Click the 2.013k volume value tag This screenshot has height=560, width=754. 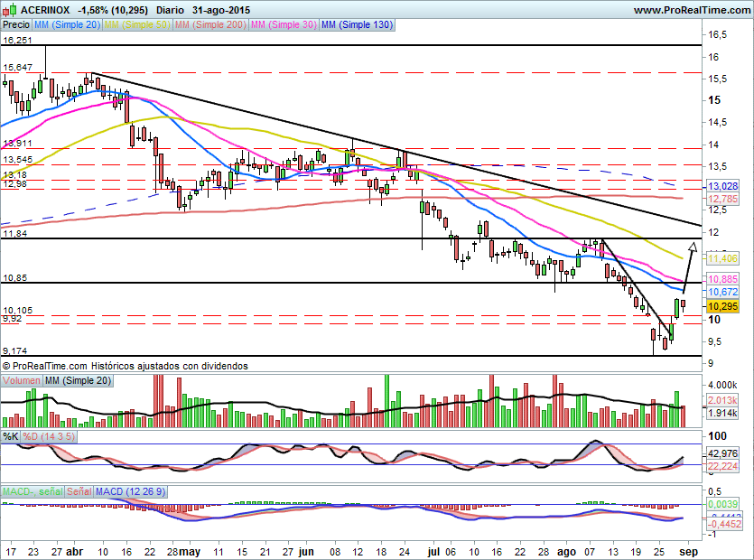[x=722, y=400]
